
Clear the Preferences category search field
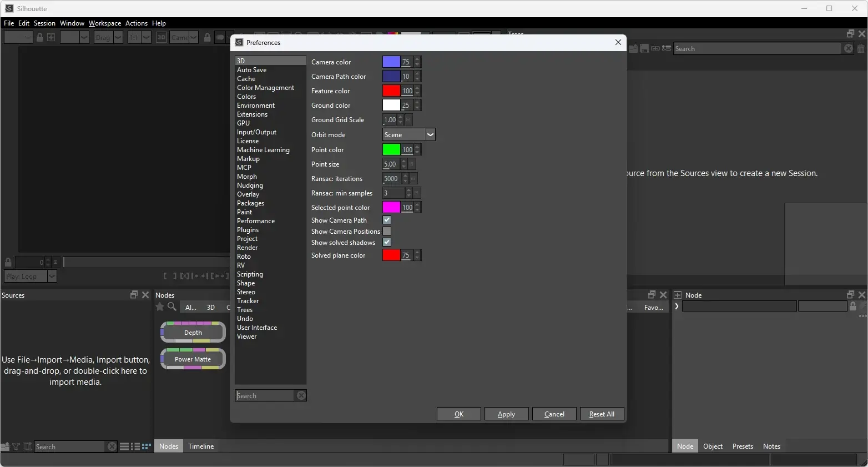pyautogui.click(x=301, y=395)
